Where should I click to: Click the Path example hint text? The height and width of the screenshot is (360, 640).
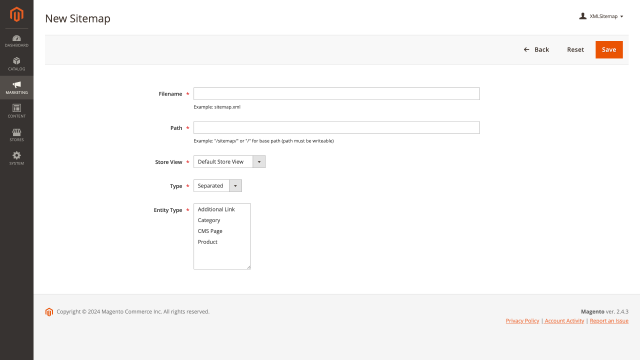(x=264, y=141)
